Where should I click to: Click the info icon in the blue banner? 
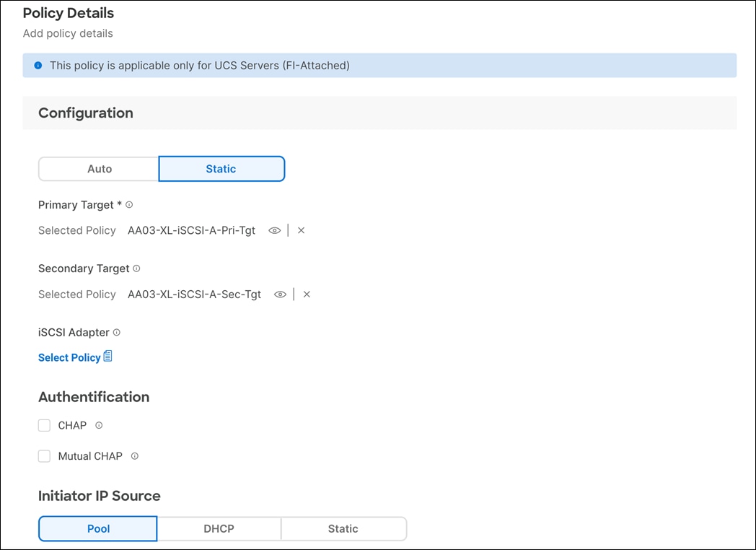[x=38, y=65]
